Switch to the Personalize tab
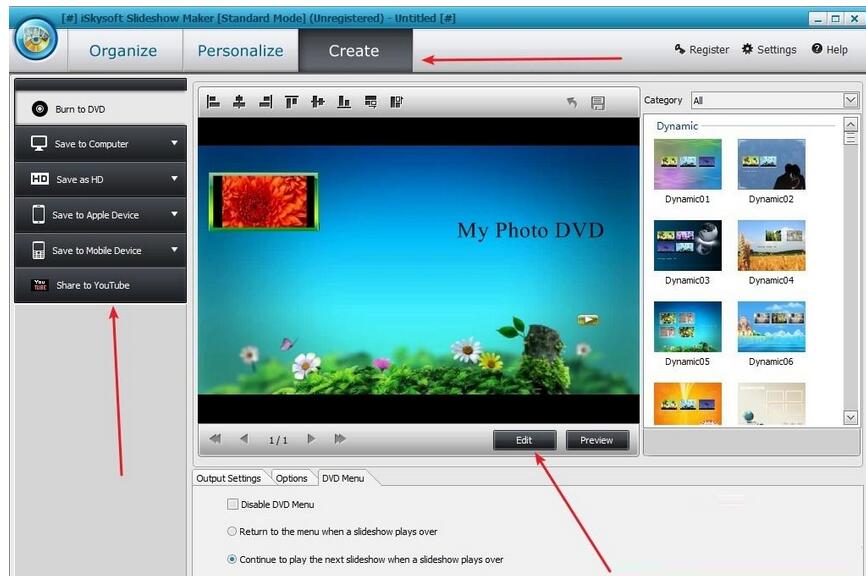 point(240,51)
